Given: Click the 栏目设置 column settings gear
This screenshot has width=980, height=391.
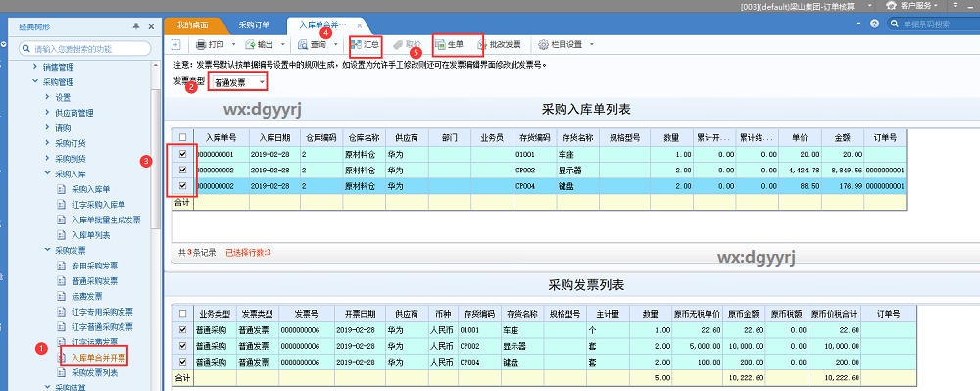Looking at the screenshot, I should tap(560, 45).
